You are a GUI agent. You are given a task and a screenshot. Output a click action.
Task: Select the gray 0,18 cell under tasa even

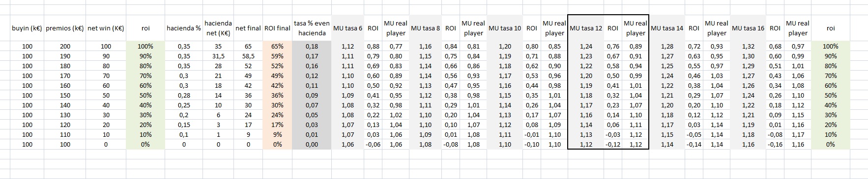tap(312, 47)
